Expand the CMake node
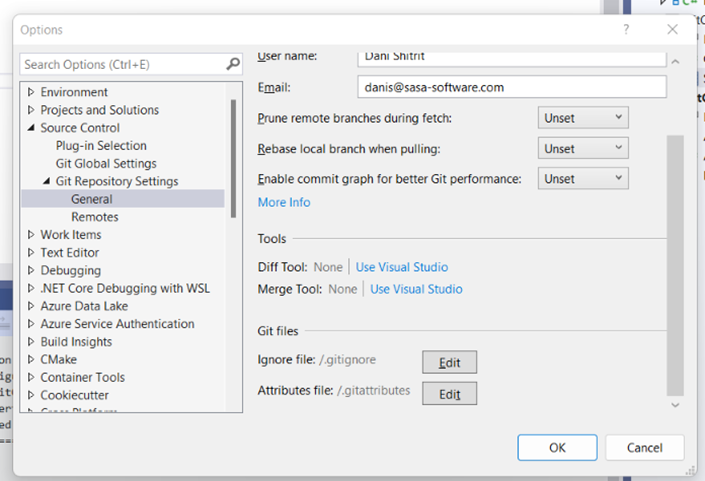 (x=31, y=360)
